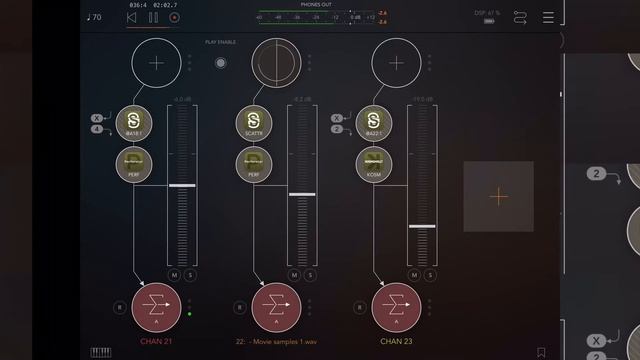This screenshot has height=360, width=640.
Task: Rewind transport to the start
Action: [x=131, y=18]
